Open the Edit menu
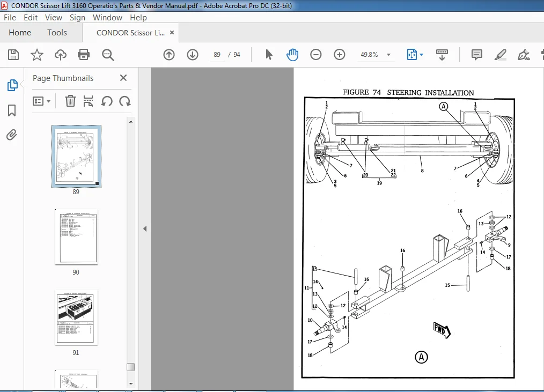The width and height of the screenshot is (544, 392). point(31,17)
